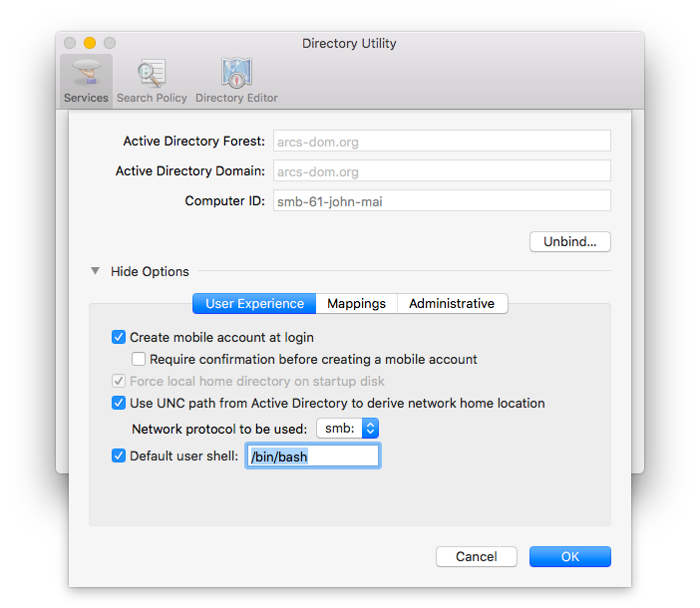Viewport: 700px width, 608px height.
Task: Click the Active Directory Domain field
Action: tap(442, 170)
